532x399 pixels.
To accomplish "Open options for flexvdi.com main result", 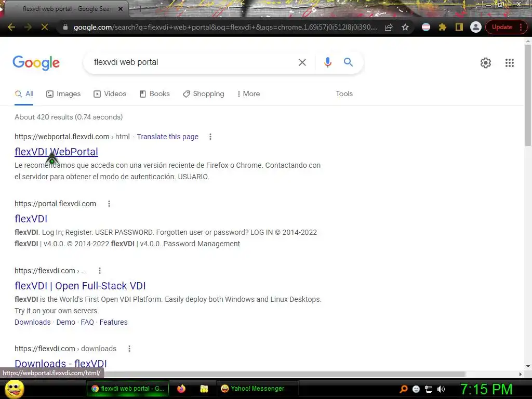I will click(x=99, y=271).
